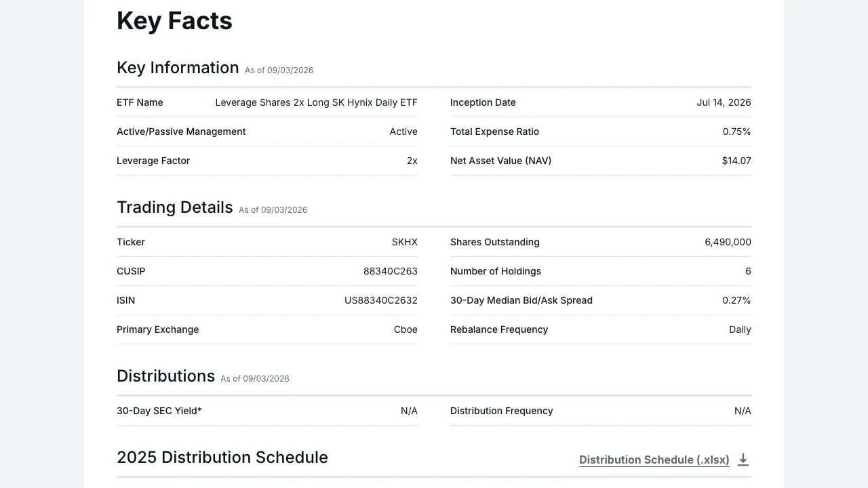Click the 30-Day Median Bid/Ask Spread label

coord(521,300)
